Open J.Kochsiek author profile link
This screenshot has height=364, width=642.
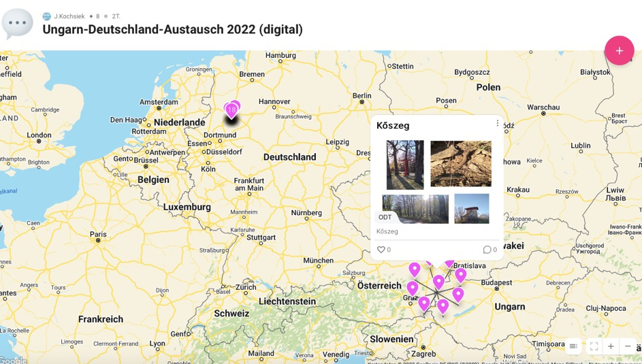point(69,16)
